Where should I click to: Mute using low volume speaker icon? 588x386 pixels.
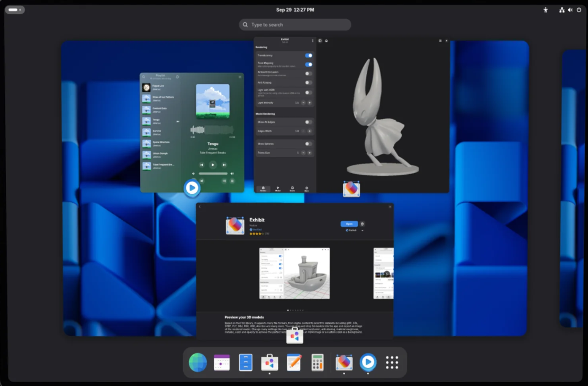click(x=194, y=174)
